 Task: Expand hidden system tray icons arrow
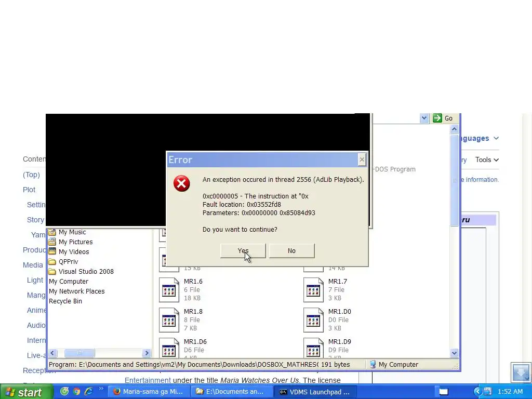pyautogui.click(x=478, y=392)
